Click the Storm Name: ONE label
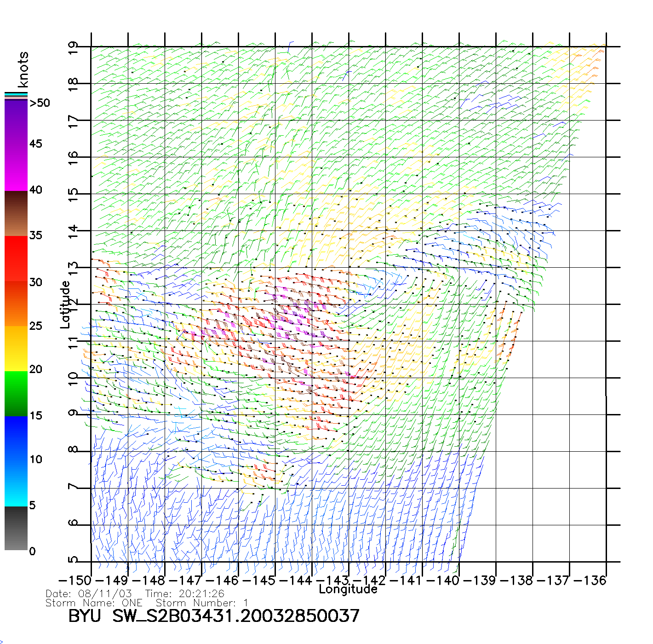 pyautogui.click(x=94, y=603)
